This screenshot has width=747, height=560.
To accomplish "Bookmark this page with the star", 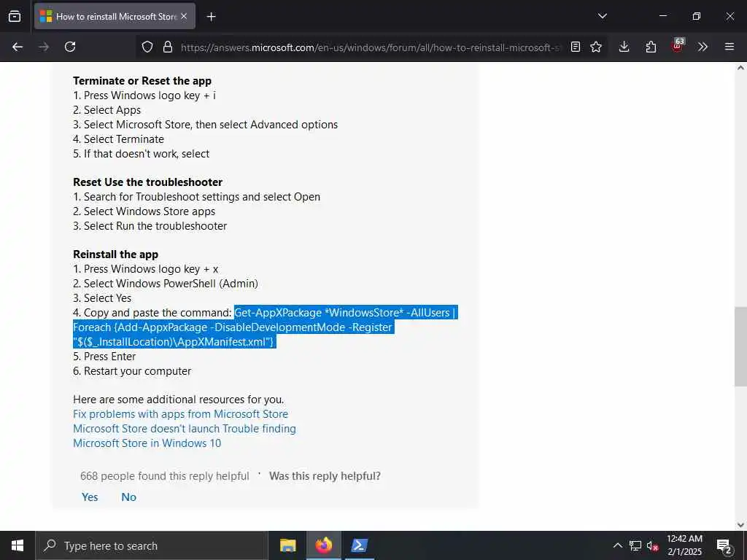I will point(596,47).
